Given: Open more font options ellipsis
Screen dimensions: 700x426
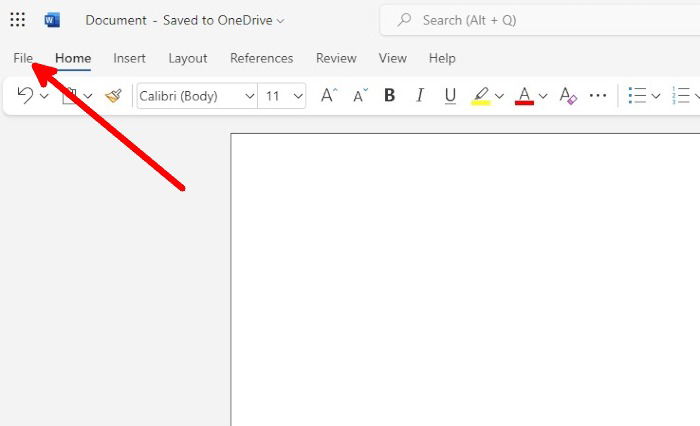Looking at the screenshot, I should pyautogui.click(x=598, y=95).
